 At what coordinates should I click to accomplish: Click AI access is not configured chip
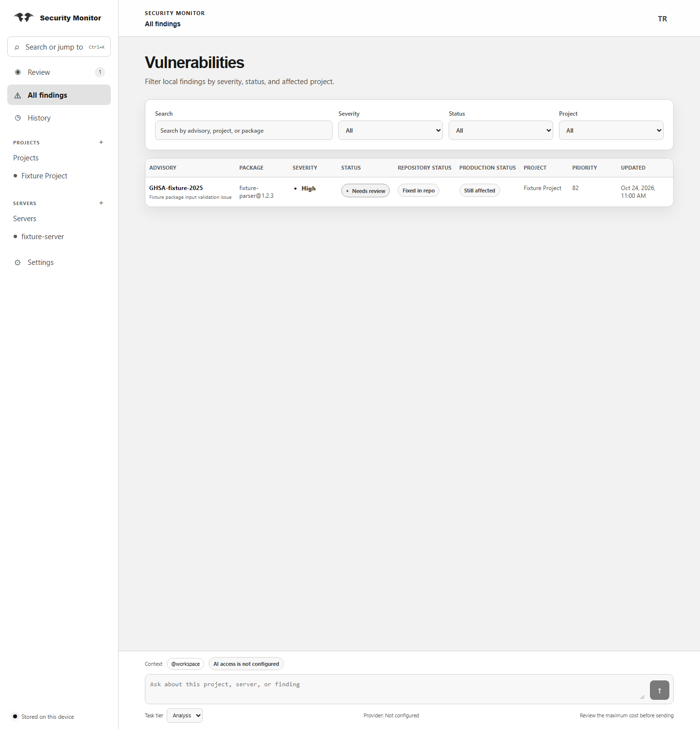[246, 664]
